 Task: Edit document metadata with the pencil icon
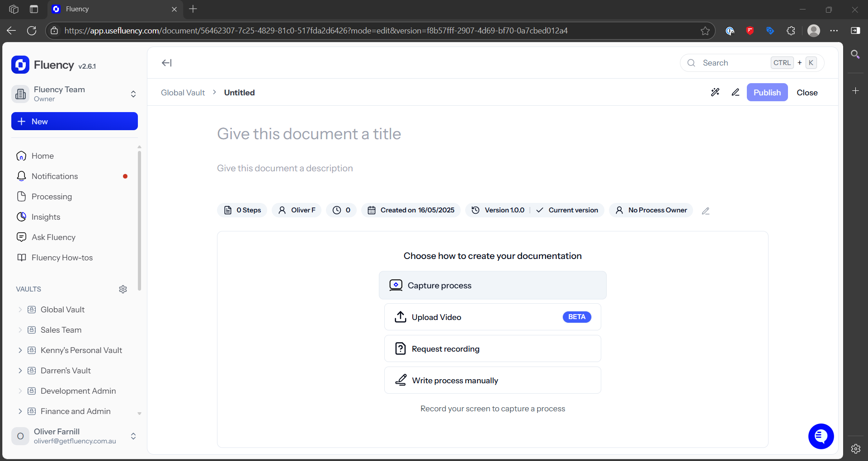[x=706, y=211]
